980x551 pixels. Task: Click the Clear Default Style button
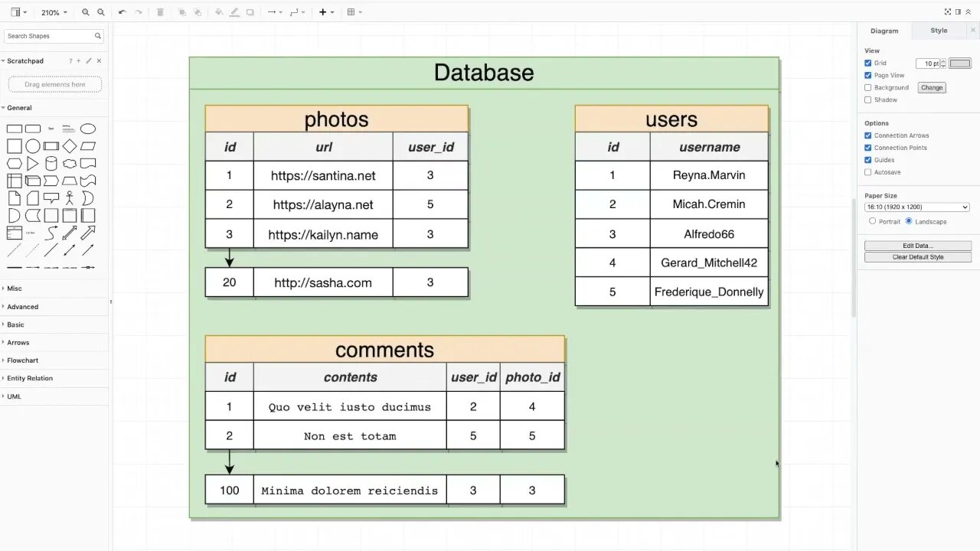click(918, 257)
